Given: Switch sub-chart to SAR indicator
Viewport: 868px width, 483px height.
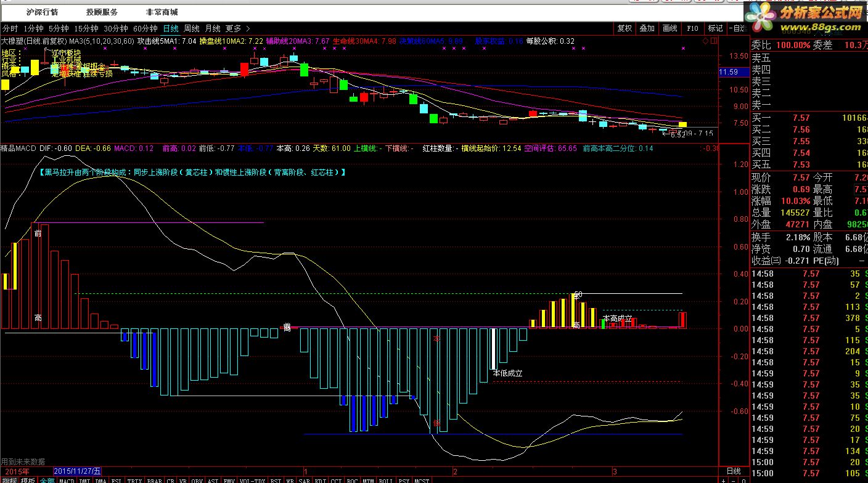Looking at the screenshot, I should [x=305, y=479].
